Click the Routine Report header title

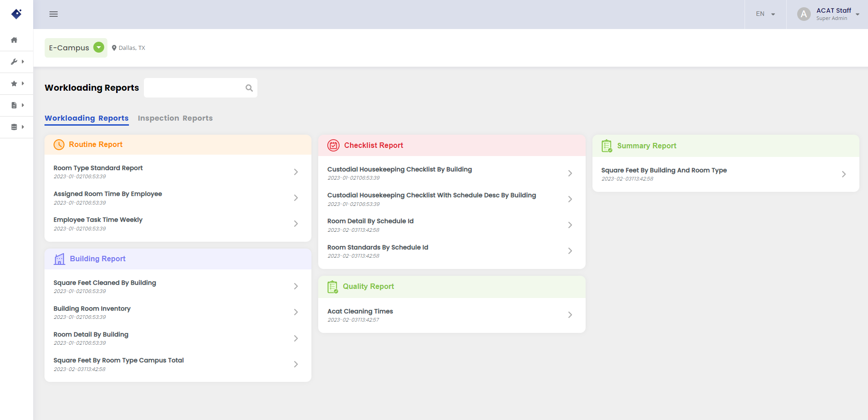96,145
